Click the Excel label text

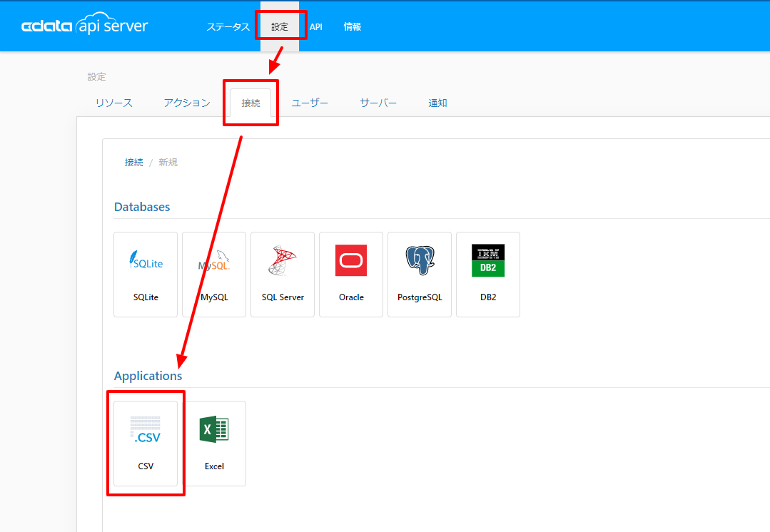[214, 466]
